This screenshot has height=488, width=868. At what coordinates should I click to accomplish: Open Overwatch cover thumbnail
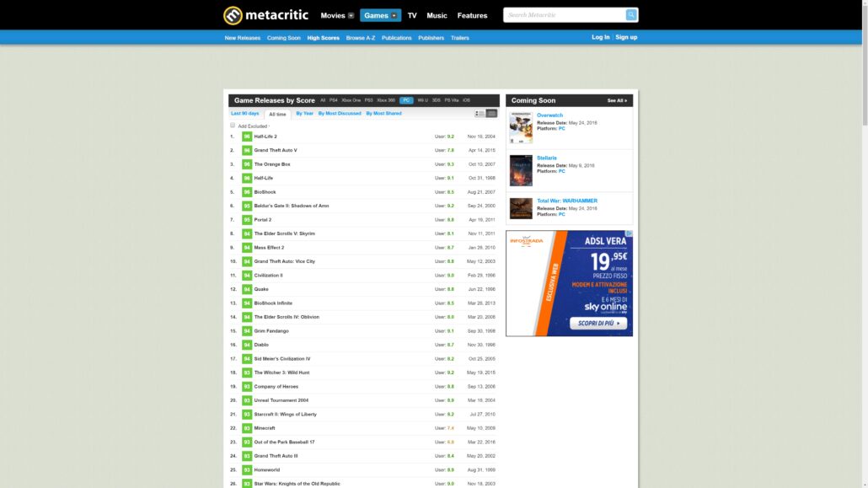521,128
